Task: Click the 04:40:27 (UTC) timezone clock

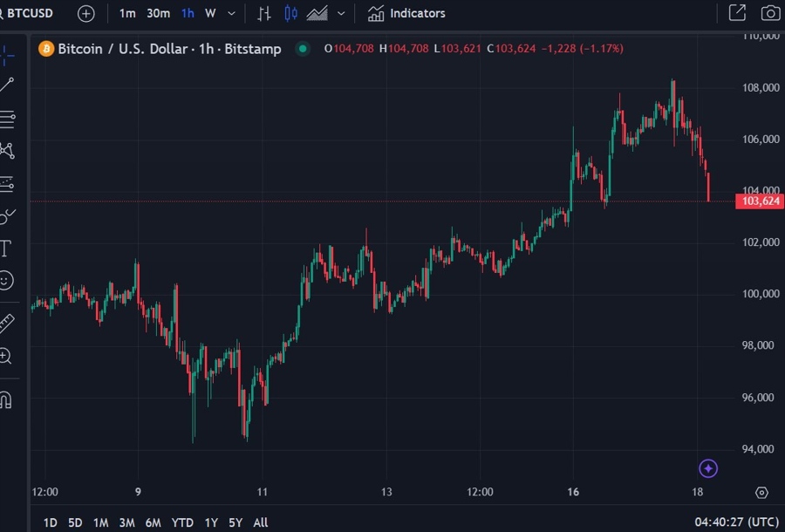Action: coord(736,522)
